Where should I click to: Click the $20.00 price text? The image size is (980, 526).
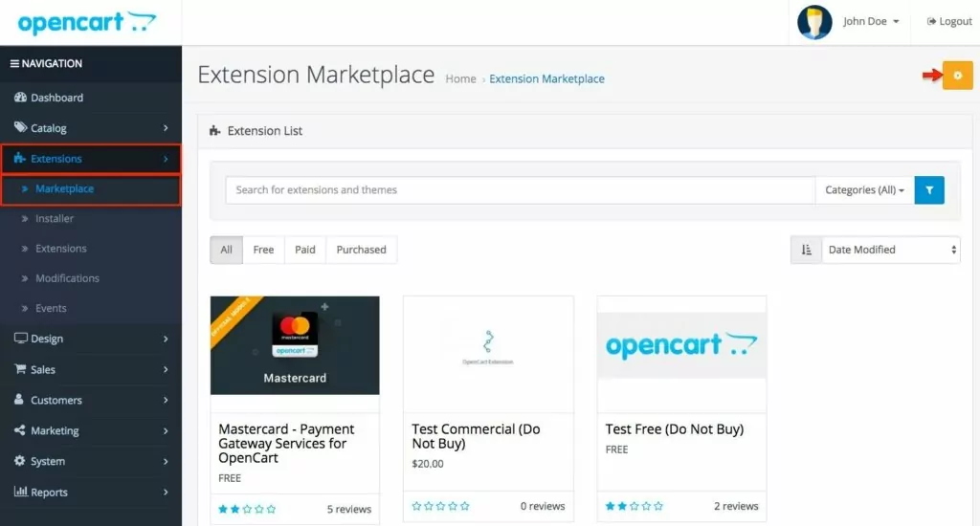(428, 464)
